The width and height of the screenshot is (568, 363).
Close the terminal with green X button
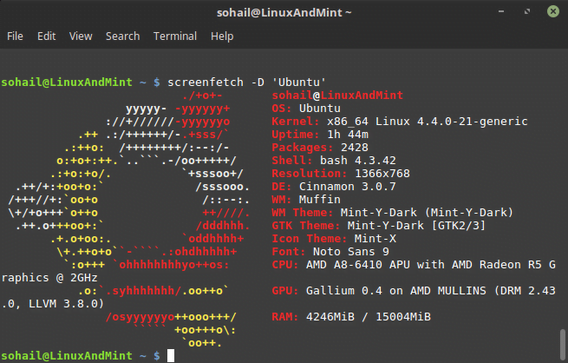tap(553, 12)
